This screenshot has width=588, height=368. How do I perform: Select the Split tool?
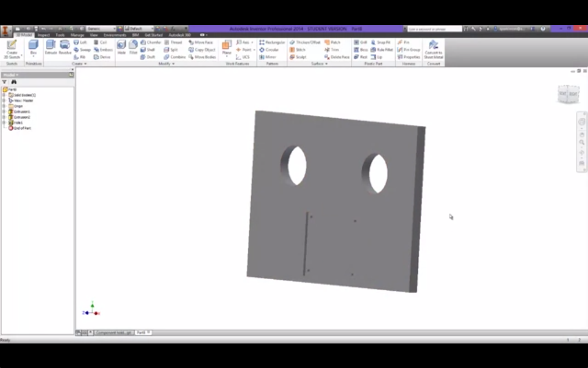pos(171,50)
